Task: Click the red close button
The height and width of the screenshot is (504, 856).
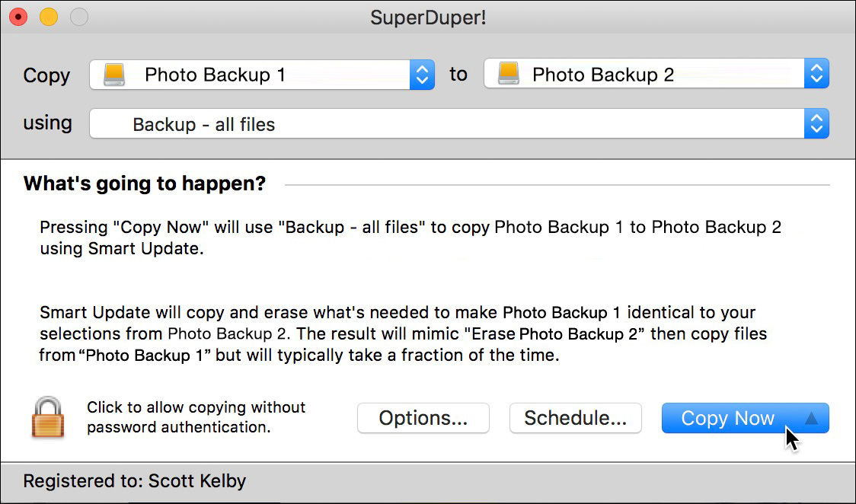Action: tap(18, 15)
